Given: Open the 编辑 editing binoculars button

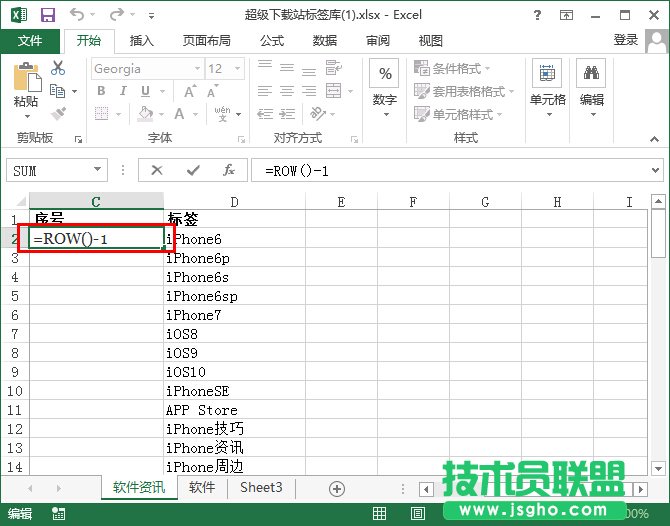Looking at the screenshot, I should point(592,88).
